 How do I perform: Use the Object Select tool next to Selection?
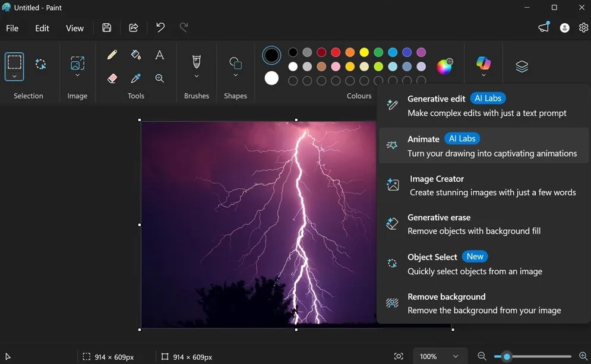click(40, 64)
